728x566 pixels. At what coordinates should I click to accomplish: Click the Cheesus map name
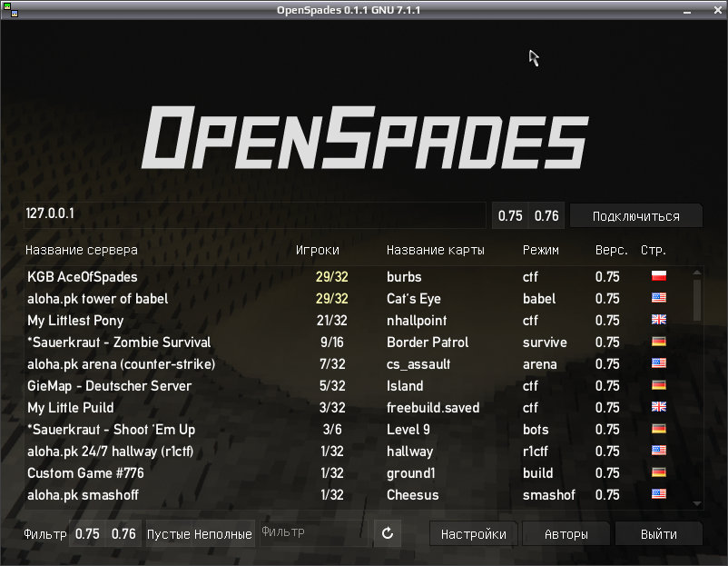click(412, 495)
